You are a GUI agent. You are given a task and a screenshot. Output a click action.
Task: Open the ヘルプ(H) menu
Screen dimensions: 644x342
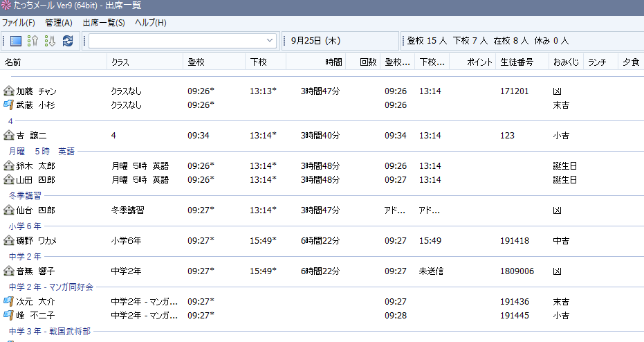151,23
